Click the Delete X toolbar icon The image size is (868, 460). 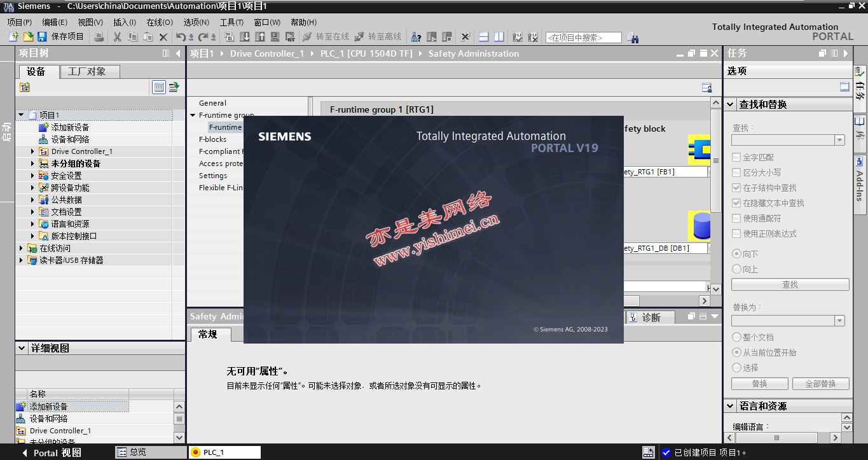(163, 37)
